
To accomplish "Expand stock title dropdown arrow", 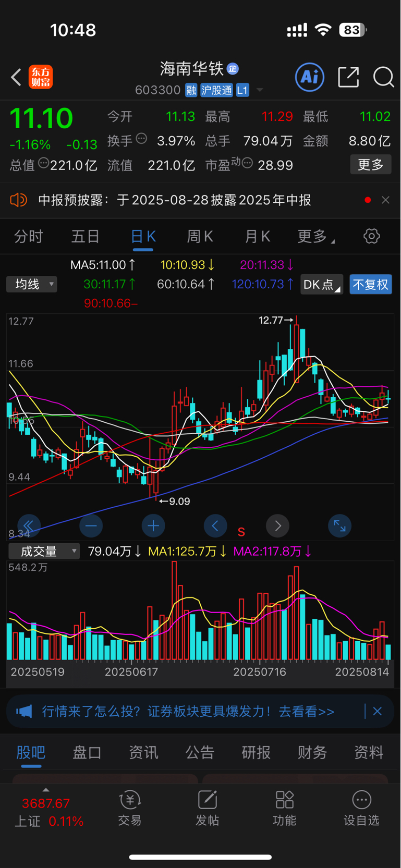I will (259, 90).
